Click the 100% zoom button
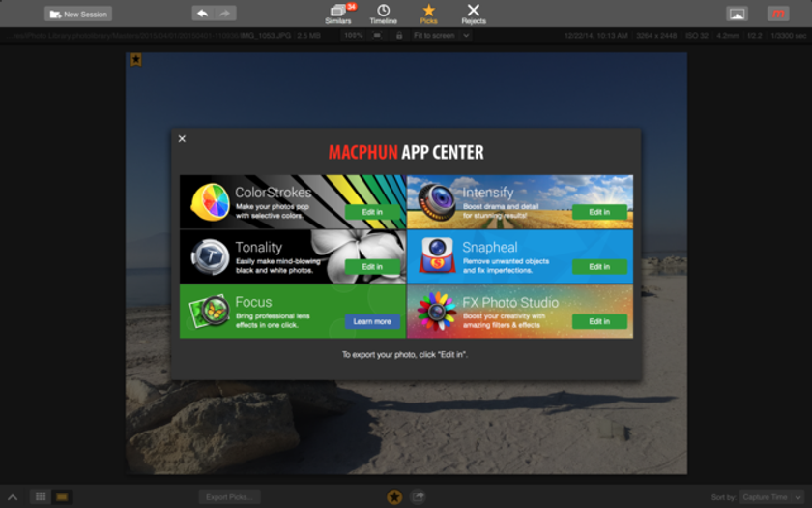The width and height of the screenshot is (812, 508). (353, 35)
